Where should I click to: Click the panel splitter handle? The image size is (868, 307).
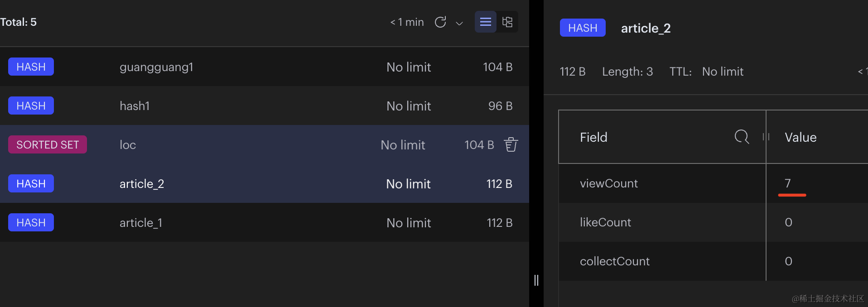click(536, 280)
